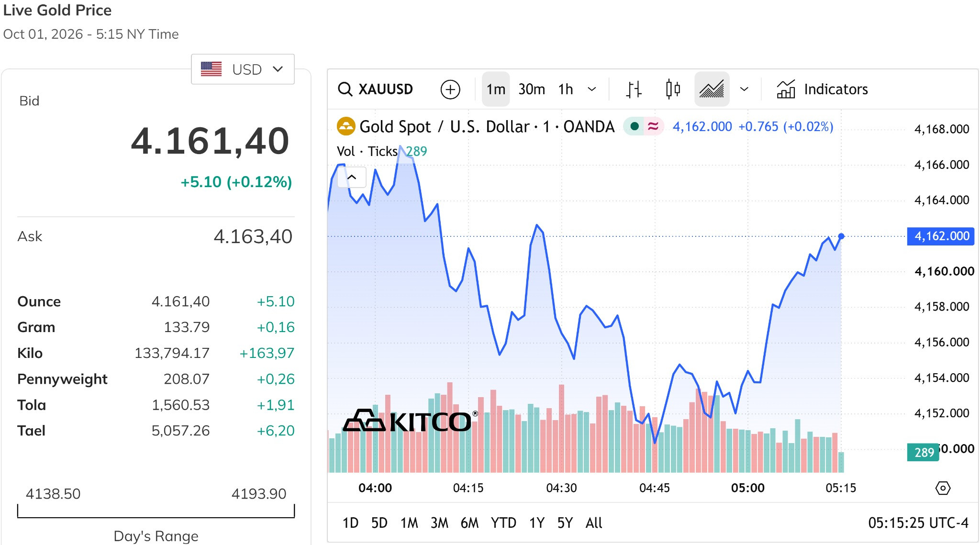Switch to the 30m interval

point(532,89)
